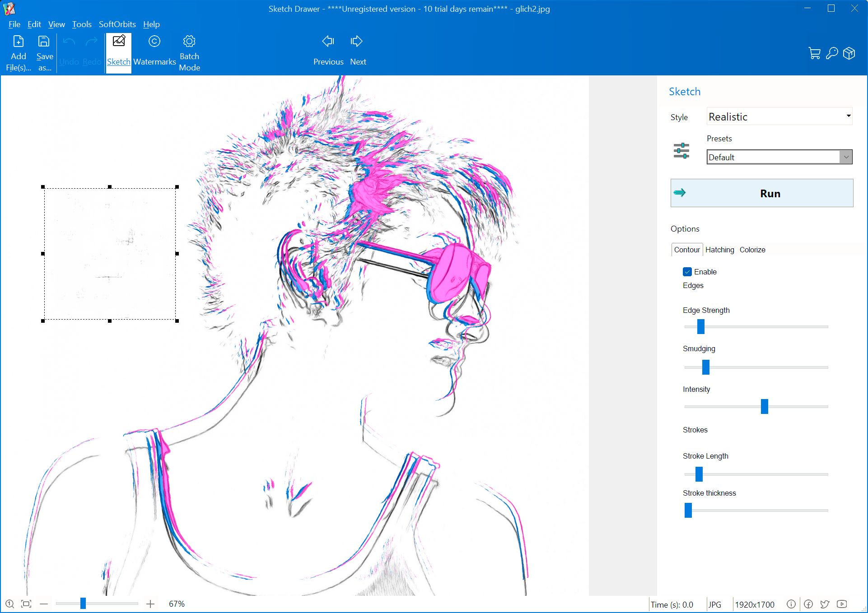The height and width of the screenshot is (613, 868).
Task: Open the Help menu
Action: coord(151,24)
